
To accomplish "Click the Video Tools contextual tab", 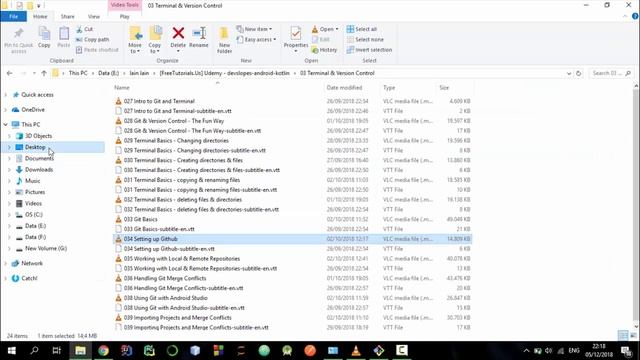I will pyautogui.click(x=124, y=5).
